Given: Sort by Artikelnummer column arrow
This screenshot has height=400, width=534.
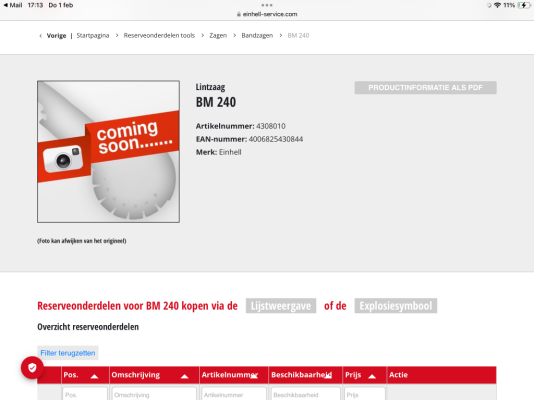Looking at the screenshot, I should pos(254,376).
